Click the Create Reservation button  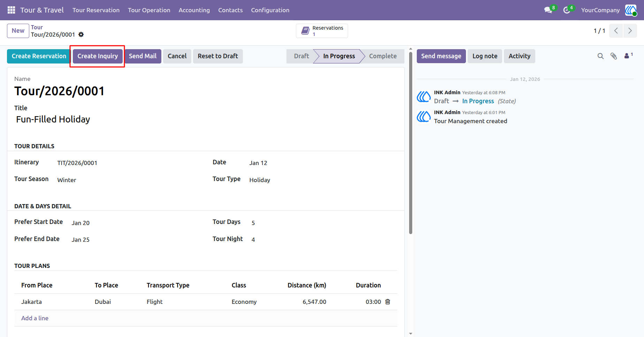click(39, 56)
